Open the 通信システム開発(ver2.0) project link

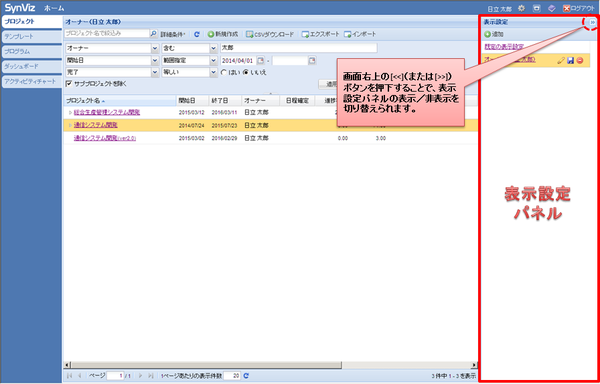(105, 138)
